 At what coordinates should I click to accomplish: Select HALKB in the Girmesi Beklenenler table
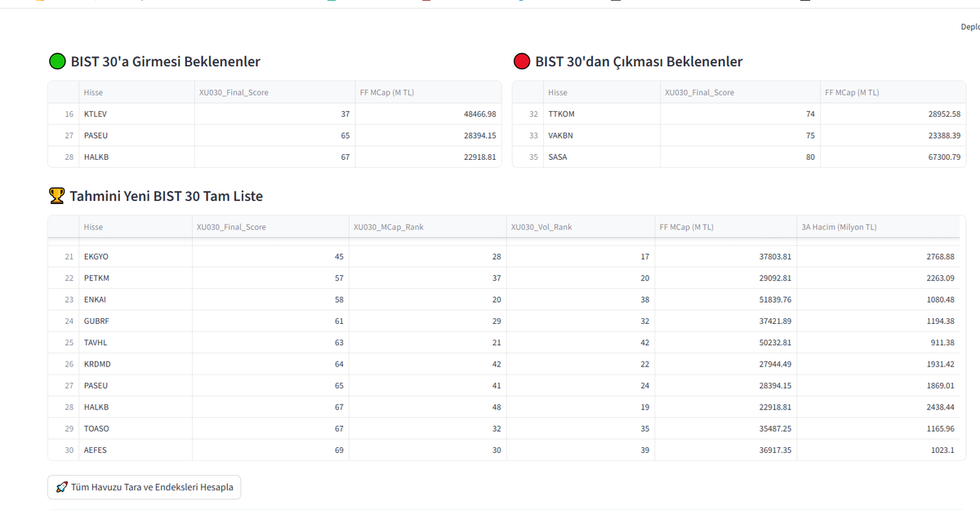[136, 157]
